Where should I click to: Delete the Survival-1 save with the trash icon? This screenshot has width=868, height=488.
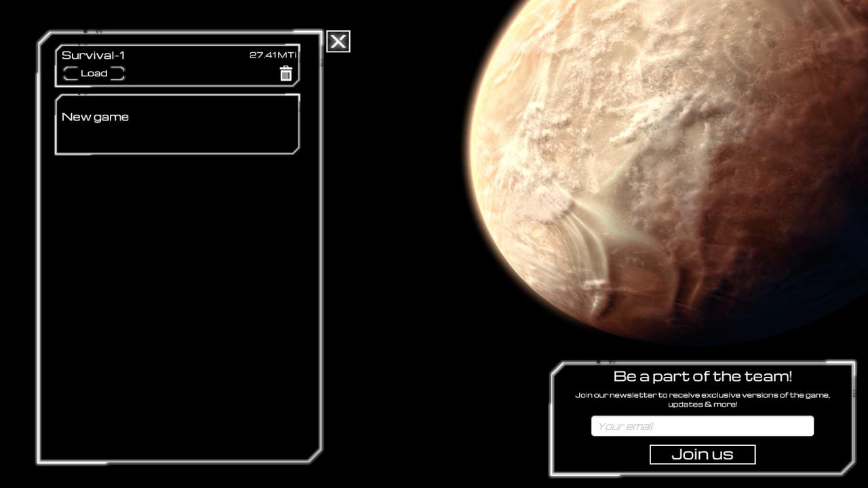285,74
